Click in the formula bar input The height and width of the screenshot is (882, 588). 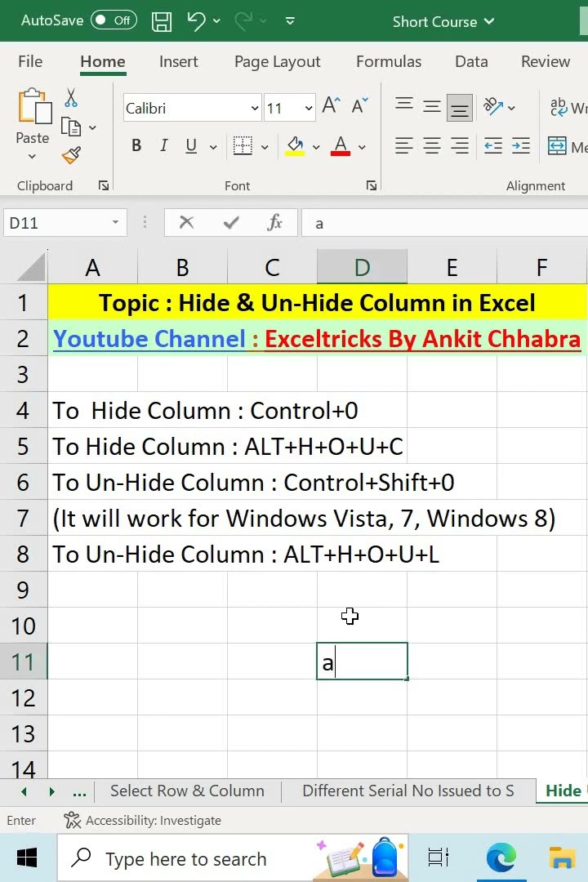(x=444, y=223)
